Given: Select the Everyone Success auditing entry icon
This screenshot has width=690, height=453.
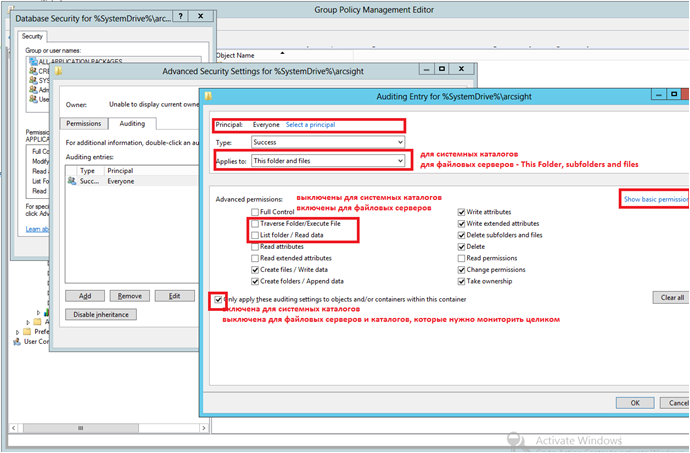Looking at the screenshot, I should tap(72, 181).
